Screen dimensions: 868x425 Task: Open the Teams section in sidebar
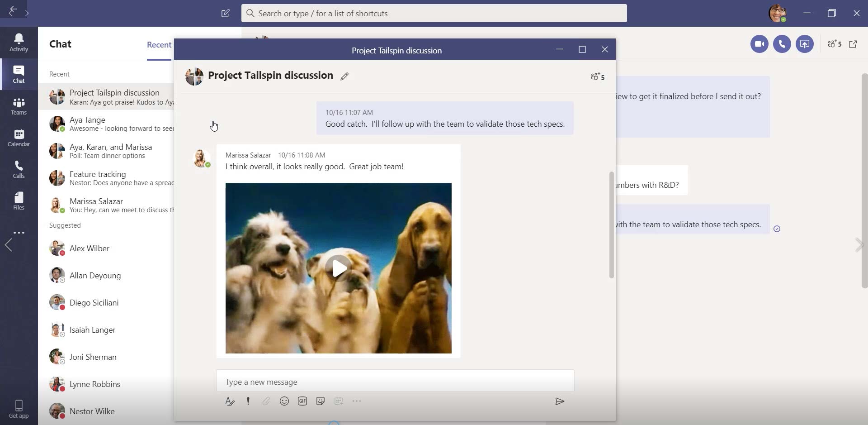pos(19,106)
